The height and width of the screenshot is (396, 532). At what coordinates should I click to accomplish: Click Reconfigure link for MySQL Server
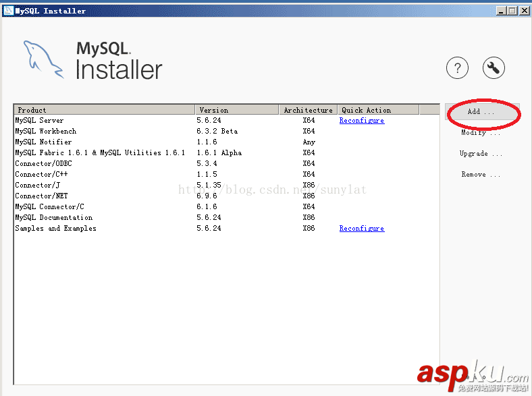[x=362, y=120]
